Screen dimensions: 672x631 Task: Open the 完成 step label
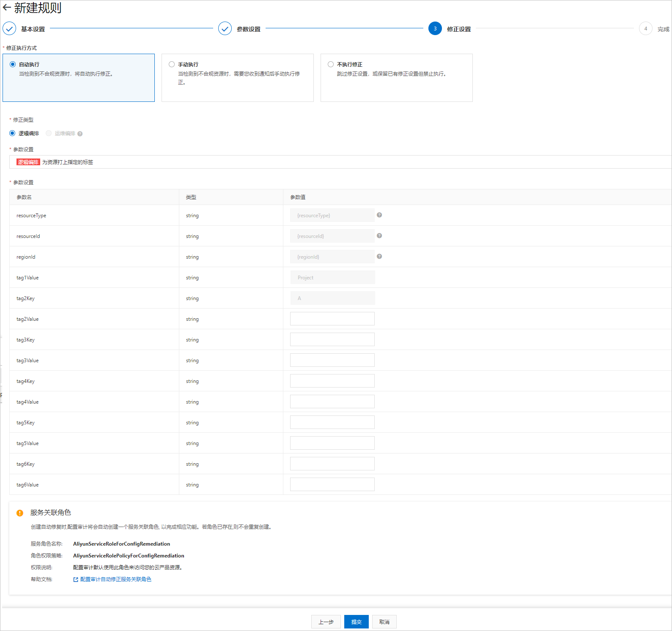[x=664, y=29]
